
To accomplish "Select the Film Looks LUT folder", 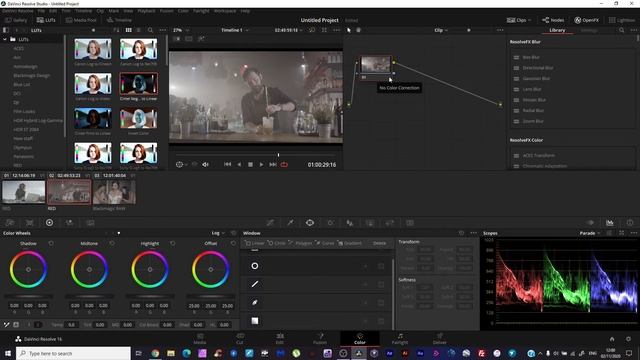I will [24, 111].
